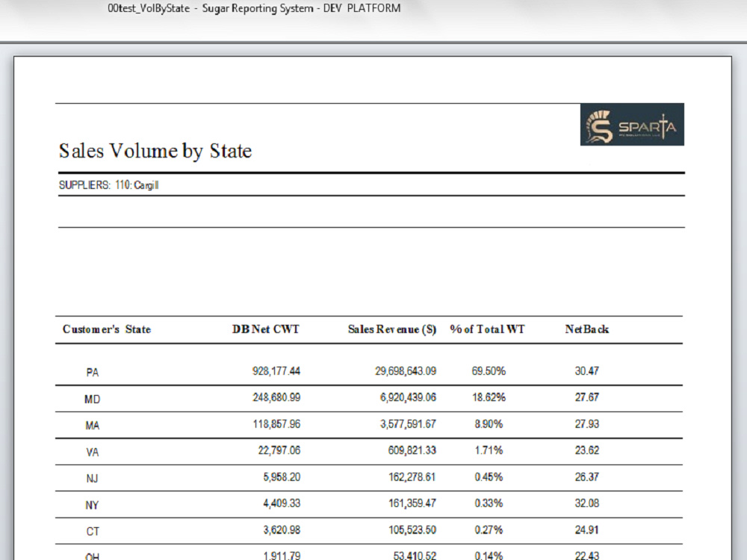The image size is (747, 560).
Task: Click the 8.90% total weight value
Action: coord(489,424)
